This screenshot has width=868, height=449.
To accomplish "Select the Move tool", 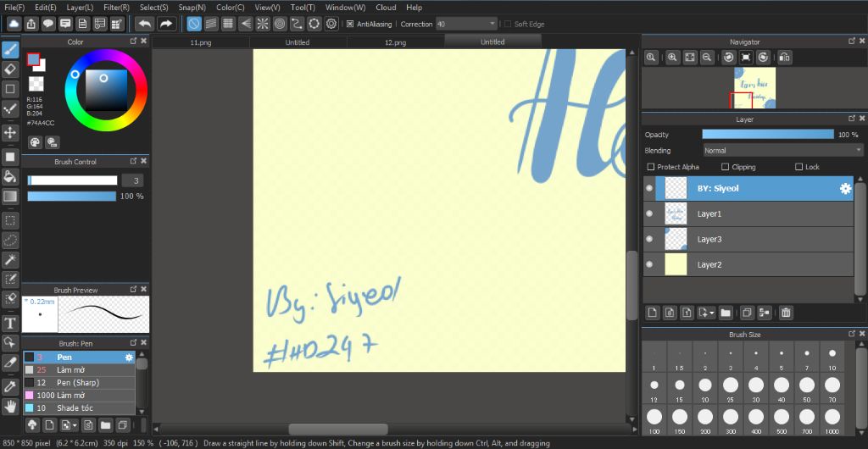I will coord(10,132).
